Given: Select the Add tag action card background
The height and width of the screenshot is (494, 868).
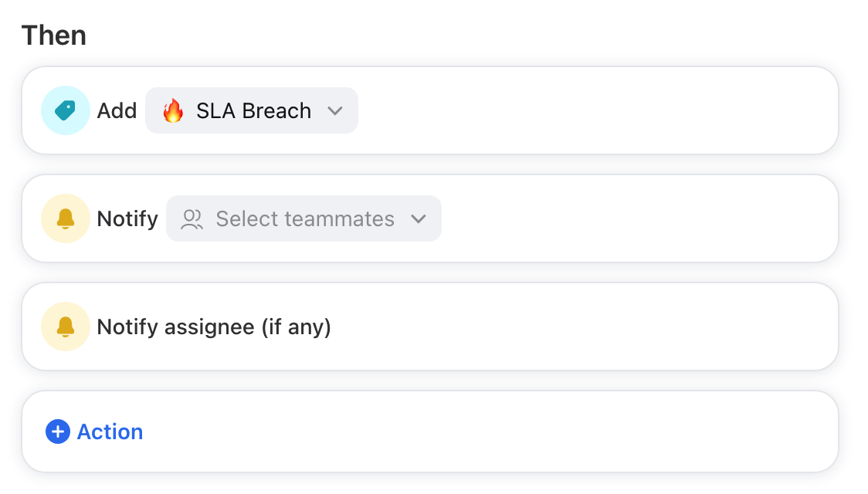Looking at the screenshot, I should pos(598,110).
